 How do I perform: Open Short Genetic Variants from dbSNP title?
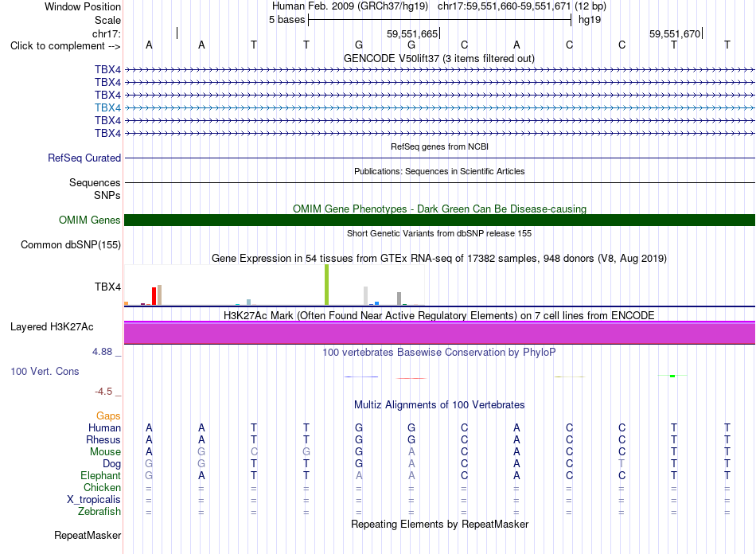pos(439,233)
